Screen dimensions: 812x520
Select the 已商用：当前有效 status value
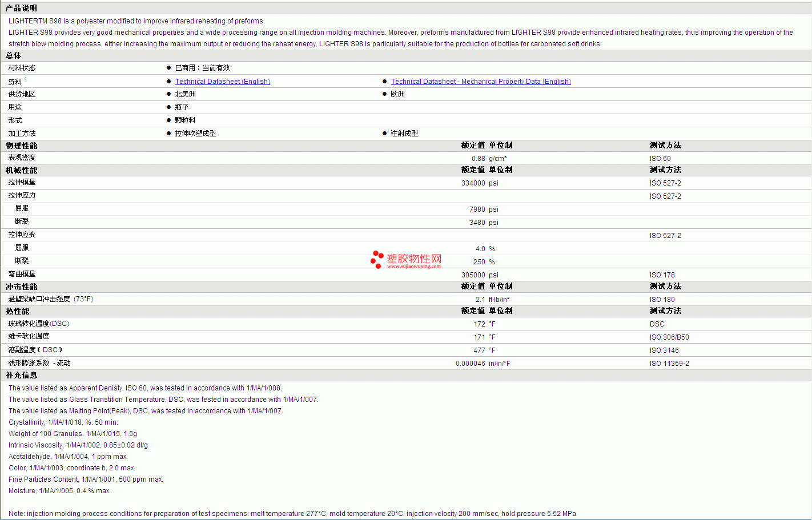pyautogui.click(x=203, y=68)
